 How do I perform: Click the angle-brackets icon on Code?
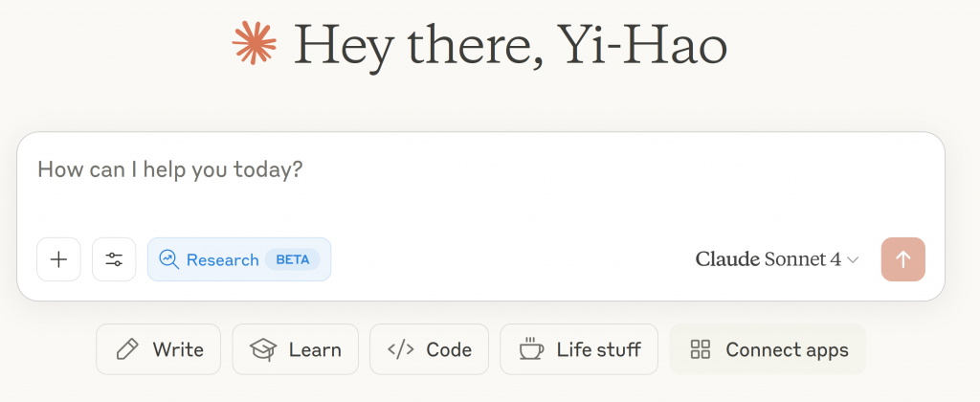400,349
